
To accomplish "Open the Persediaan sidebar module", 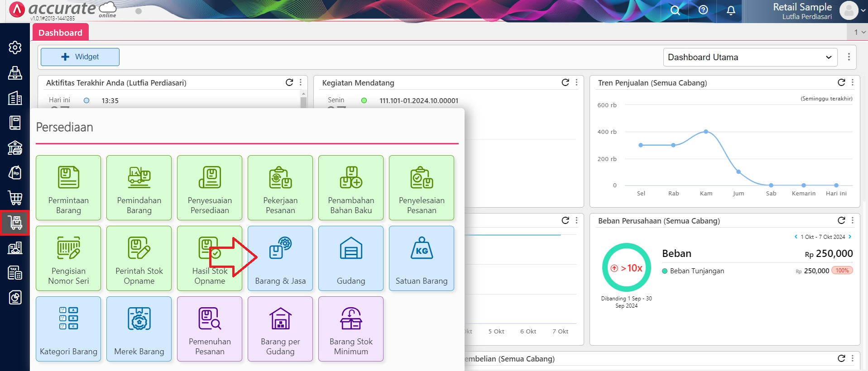I will pos(15,223).
